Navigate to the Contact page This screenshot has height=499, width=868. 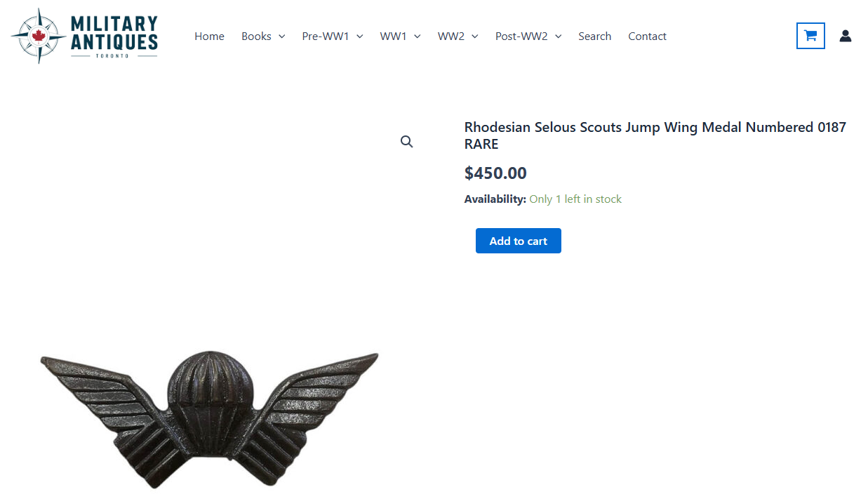coord(647,36)
